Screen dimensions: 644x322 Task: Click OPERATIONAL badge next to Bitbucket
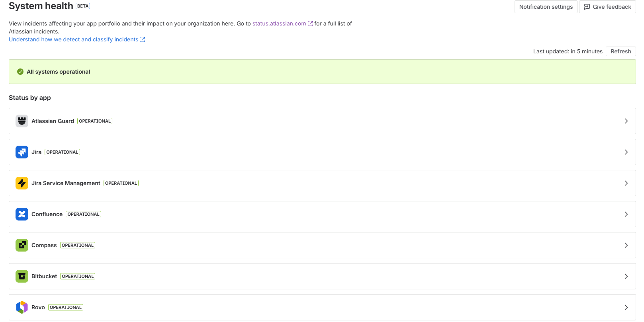tap(78, 276)
